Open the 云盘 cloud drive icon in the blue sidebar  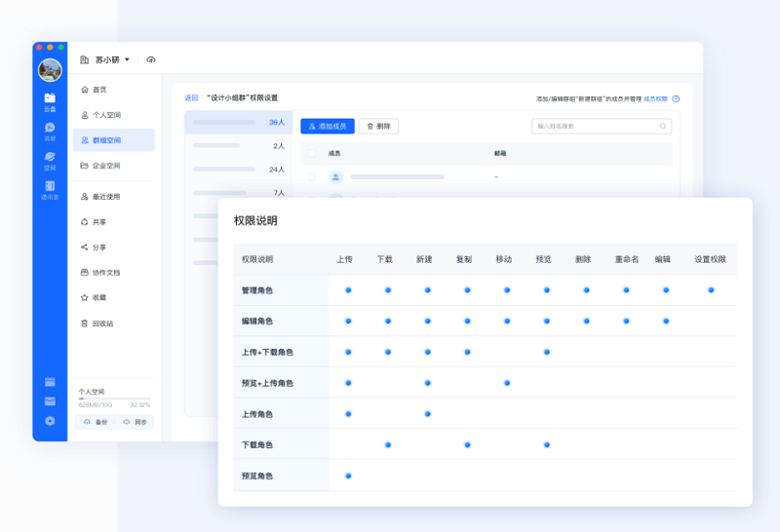(x=50, y=102)
